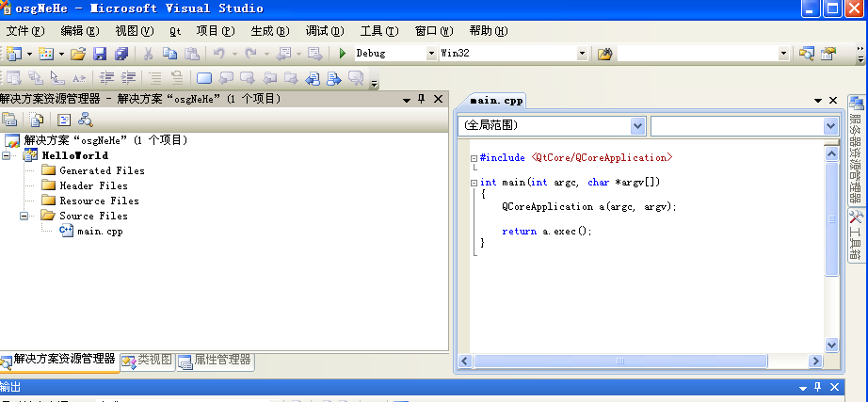
Task: Click the Display Word Completion icon
Action: 80,78
